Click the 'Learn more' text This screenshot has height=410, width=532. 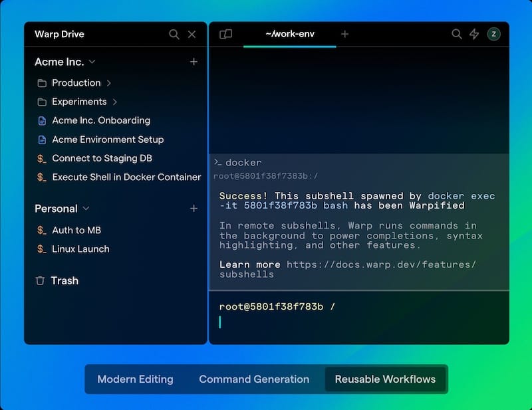[250, 264]
